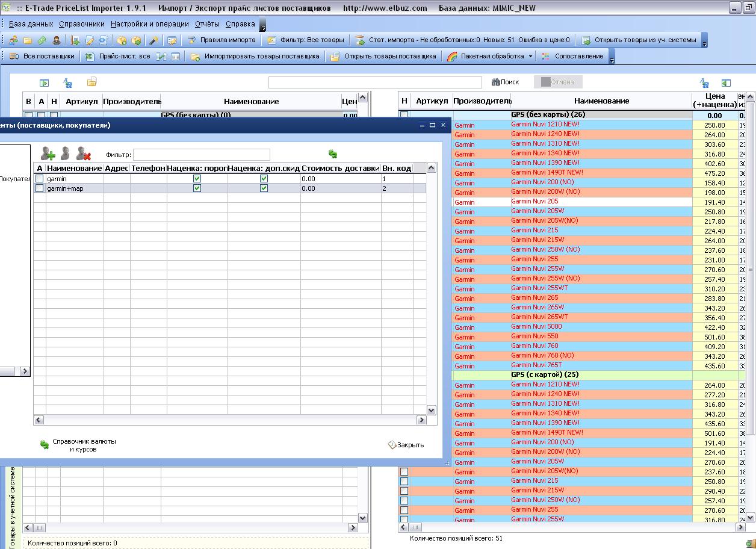Screen dimensions: 756x549
Task: Click green arrow panel icon above right grid
Action: [x=726, y=82]
